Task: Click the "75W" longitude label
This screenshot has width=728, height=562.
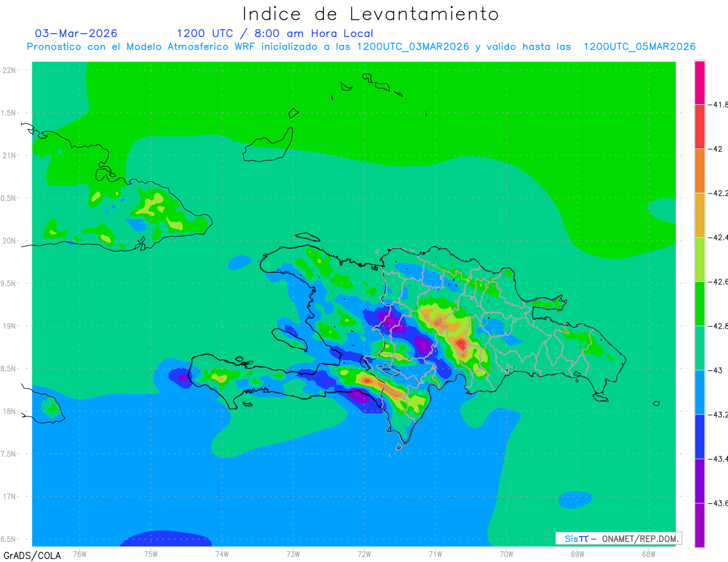Action: [151, 554]
